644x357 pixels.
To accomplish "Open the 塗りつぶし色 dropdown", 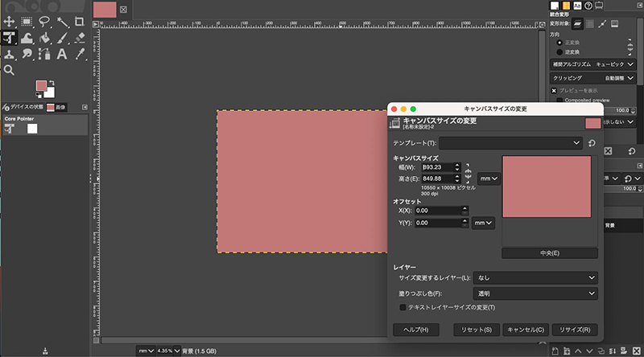I will click(535, 293).
